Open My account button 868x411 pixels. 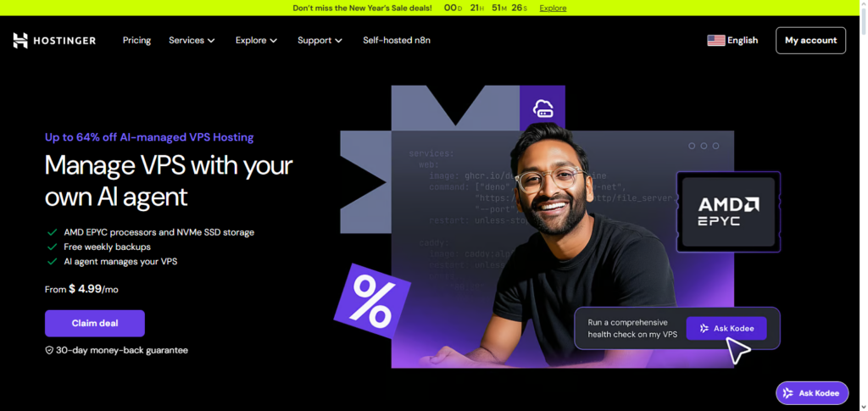810,41
